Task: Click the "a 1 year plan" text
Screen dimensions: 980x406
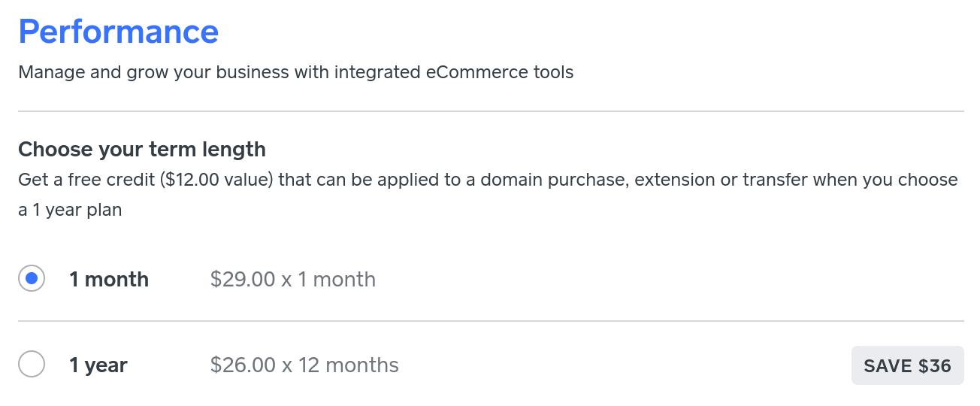Action: pyautogui.click(x=70, y=211)
